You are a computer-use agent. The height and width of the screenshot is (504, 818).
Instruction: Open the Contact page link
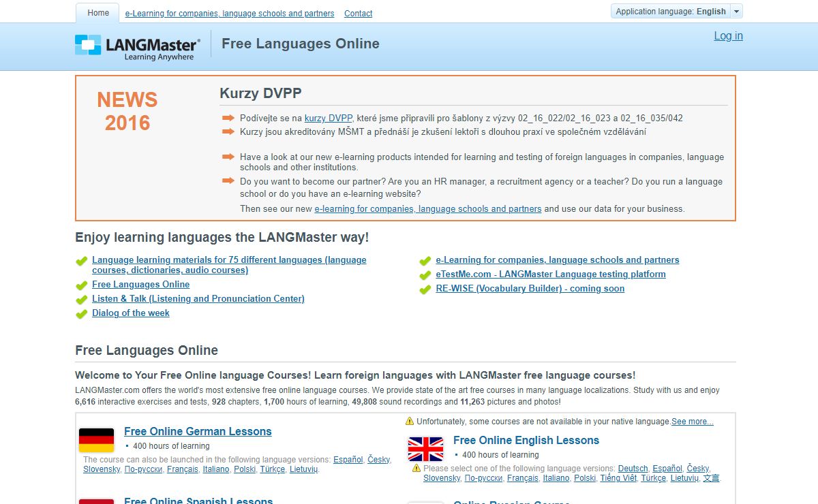click(358, 14)
